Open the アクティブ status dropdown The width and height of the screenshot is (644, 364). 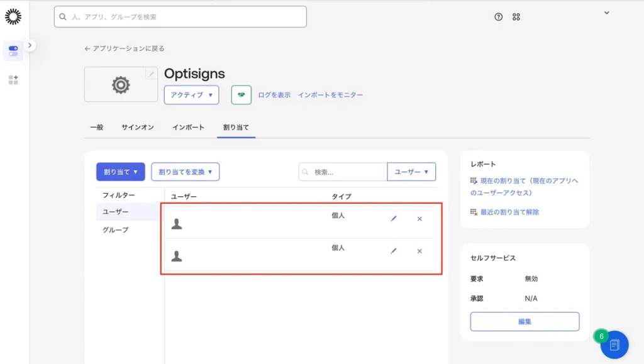(x=191, y=95)
